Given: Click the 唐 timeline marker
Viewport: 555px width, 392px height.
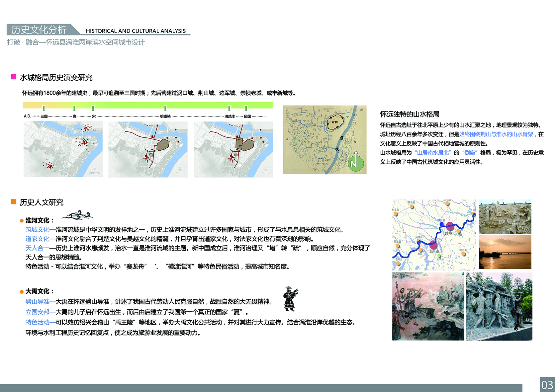Looking at the screenshot, I should tap(74, 108).
